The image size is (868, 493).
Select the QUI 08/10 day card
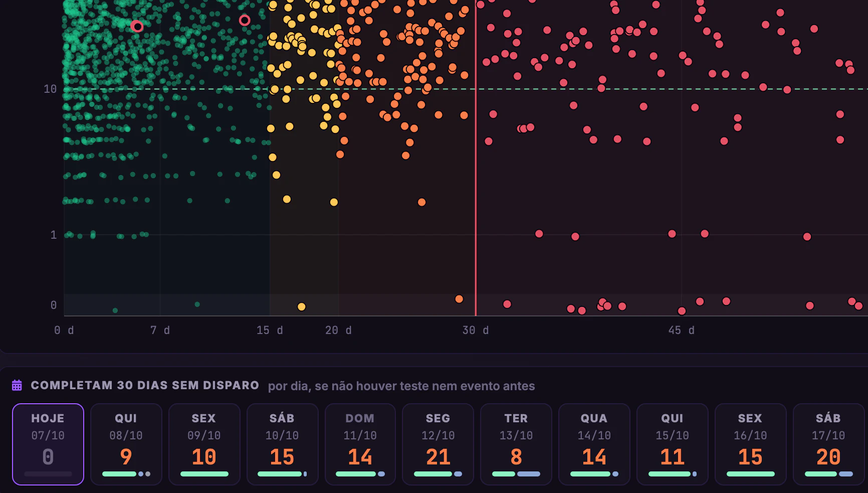point(126,444)
